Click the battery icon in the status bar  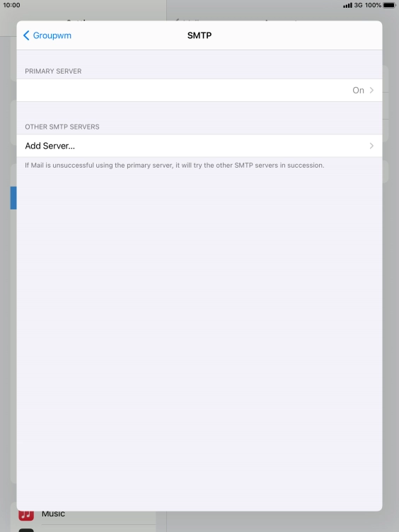click(389, 5)
